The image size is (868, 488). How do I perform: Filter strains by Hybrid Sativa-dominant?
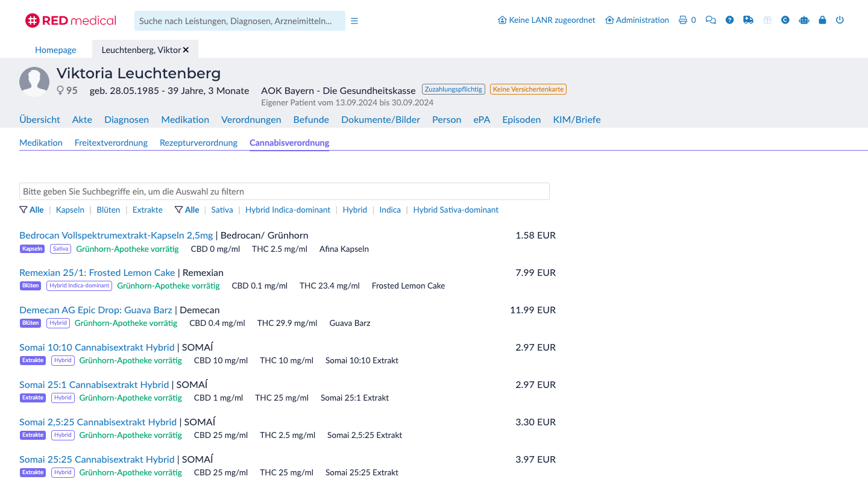[x=456, y=210]
